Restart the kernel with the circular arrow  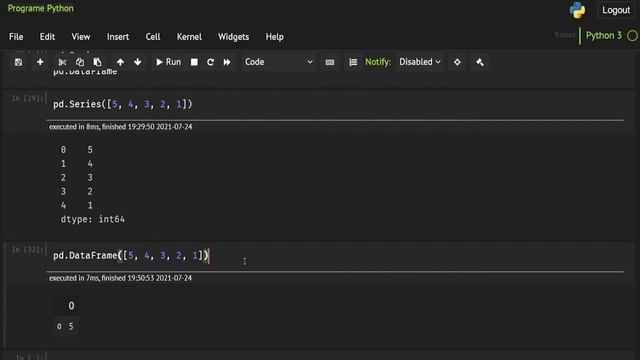[210, 62]
